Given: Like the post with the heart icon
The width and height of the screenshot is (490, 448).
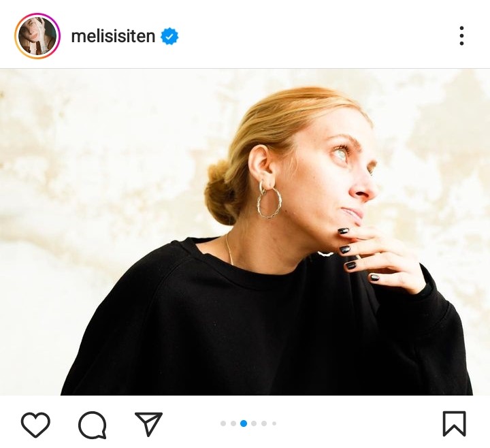Looking at the screenshot, I should pos(35,424).
